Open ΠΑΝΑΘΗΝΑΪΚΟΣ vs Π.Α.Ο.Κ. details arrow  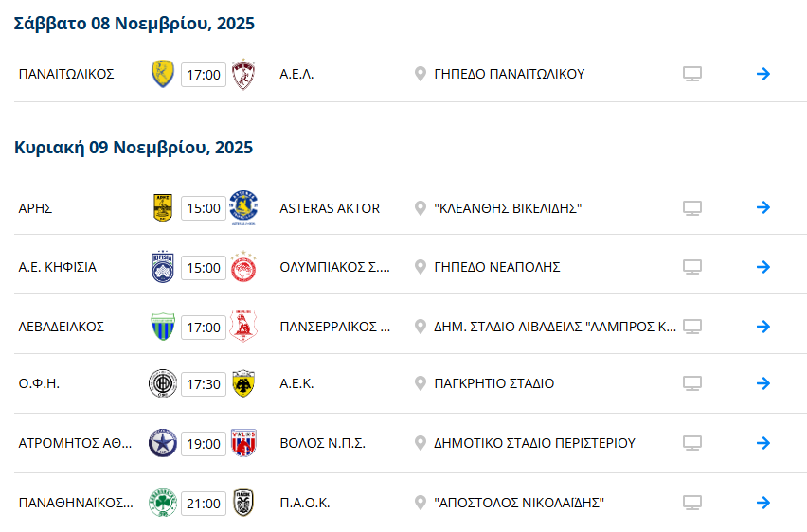coord(763,503)
